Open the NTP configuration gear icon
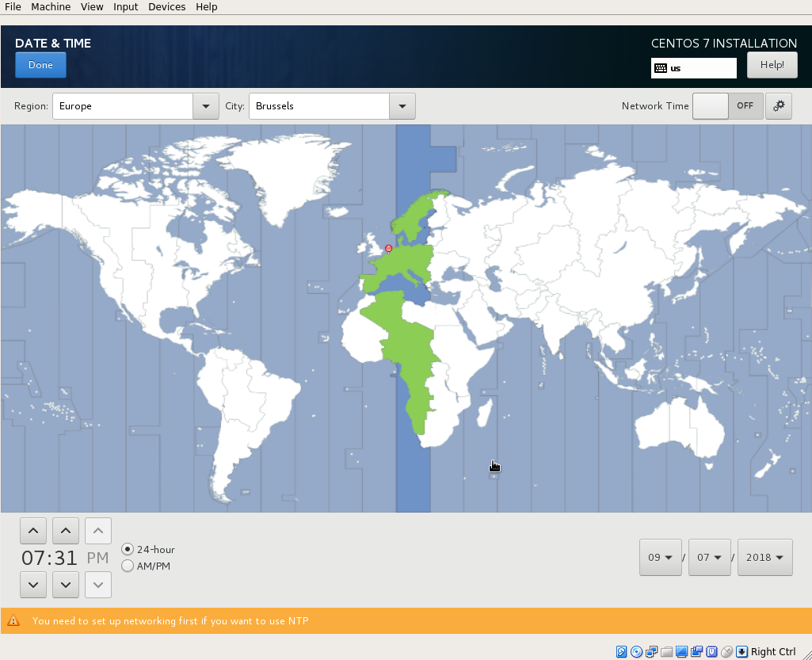 pos(779,105)
